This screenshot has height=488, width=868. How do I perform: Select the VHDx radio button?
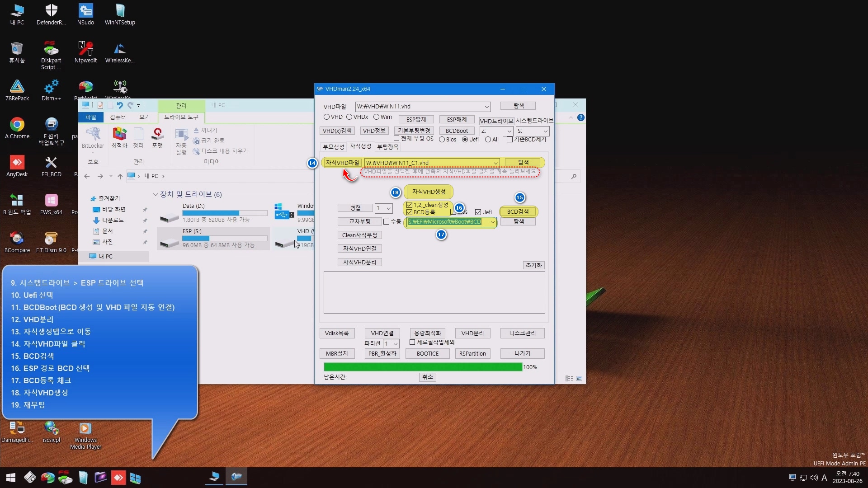click(349, 117)
